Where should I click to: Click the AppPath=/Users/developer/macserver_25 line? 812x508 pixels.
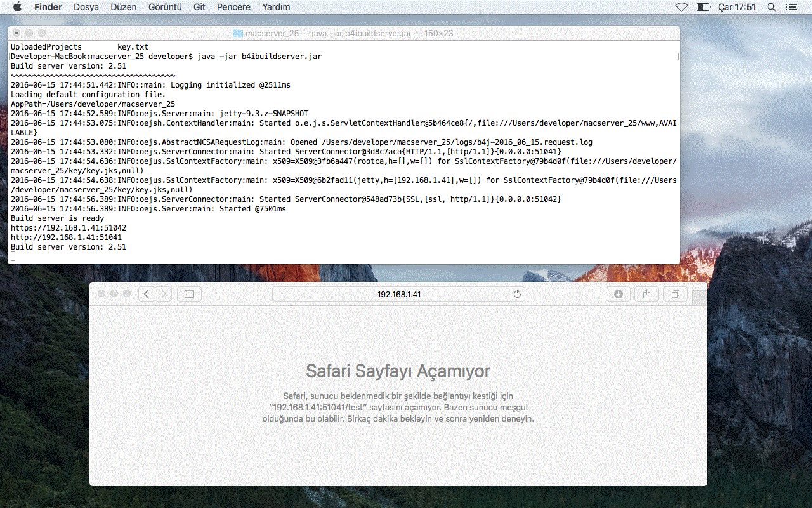point(93,104)
